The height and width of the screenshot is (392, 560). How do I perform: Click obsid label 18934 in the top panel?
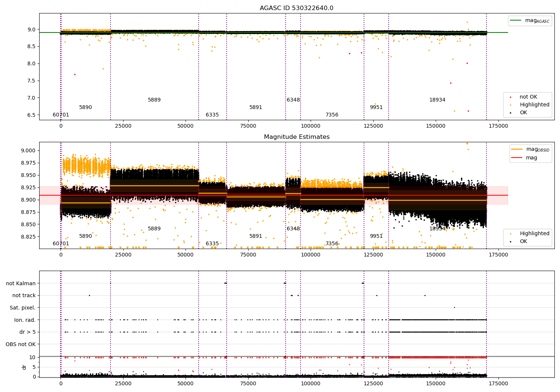[x=437, y=100]
